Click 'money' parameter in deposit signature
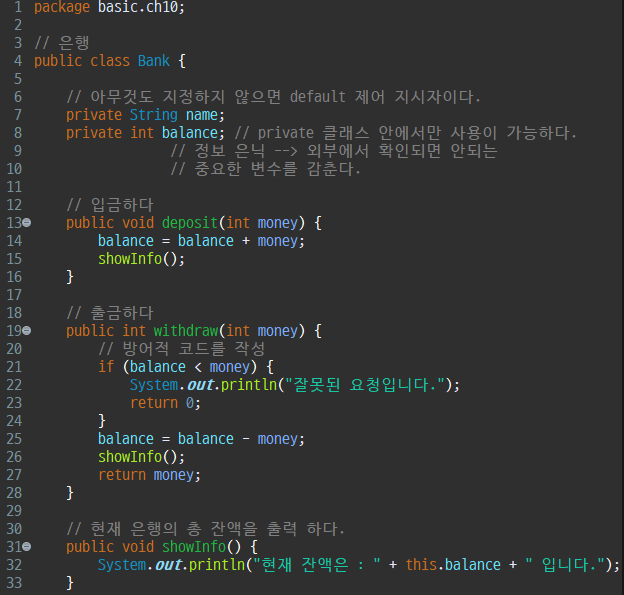The width and height of the screenshot is (624, 595). pos(277,223)
